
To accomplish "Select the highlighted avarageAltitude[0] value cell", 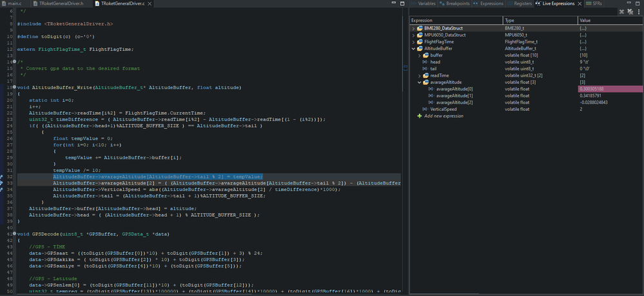I will (609, 89).
